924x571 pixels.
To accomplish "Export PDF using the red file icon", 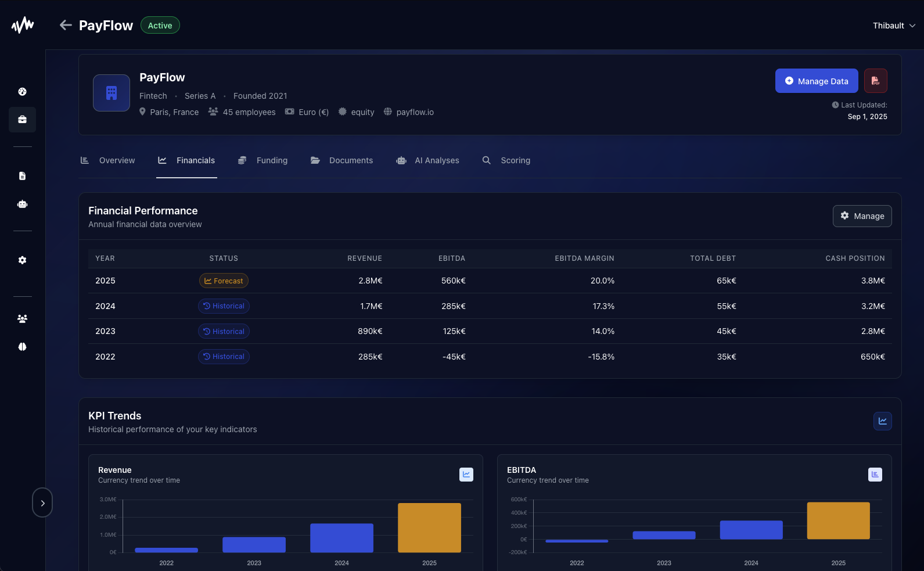I will pyautogui.click(x=875, y=81).
